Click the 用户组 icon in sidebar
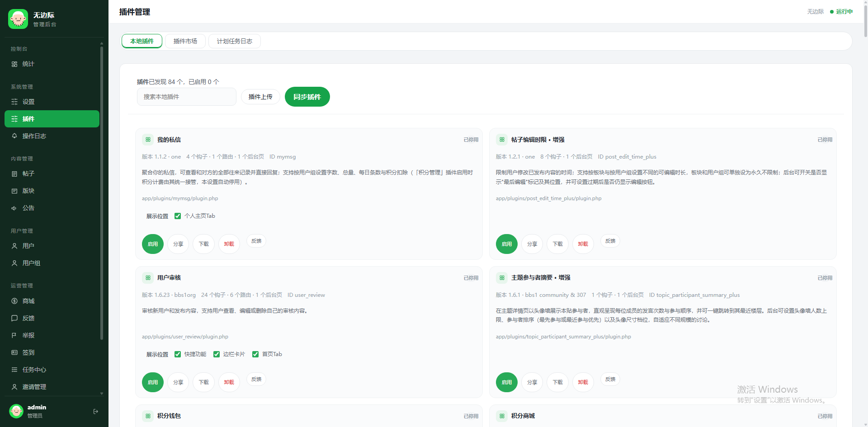Screen dimensions: 868x427 pyautogui.click(x=14, y=263)
